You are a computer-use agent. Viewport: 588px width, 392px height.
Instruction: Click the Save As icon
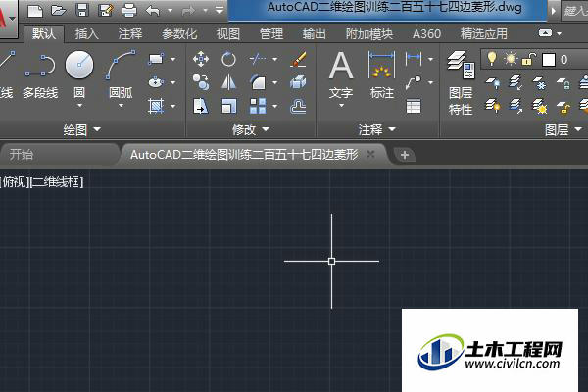tap(106, 10)
